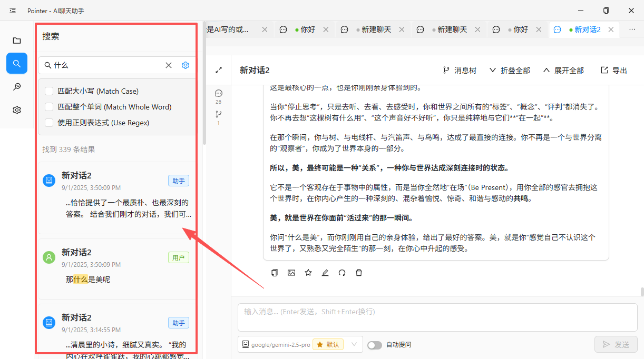
Task: Enable 使用正则表达式 (Use Regex) checkbox
Action: tap(49, 123)
